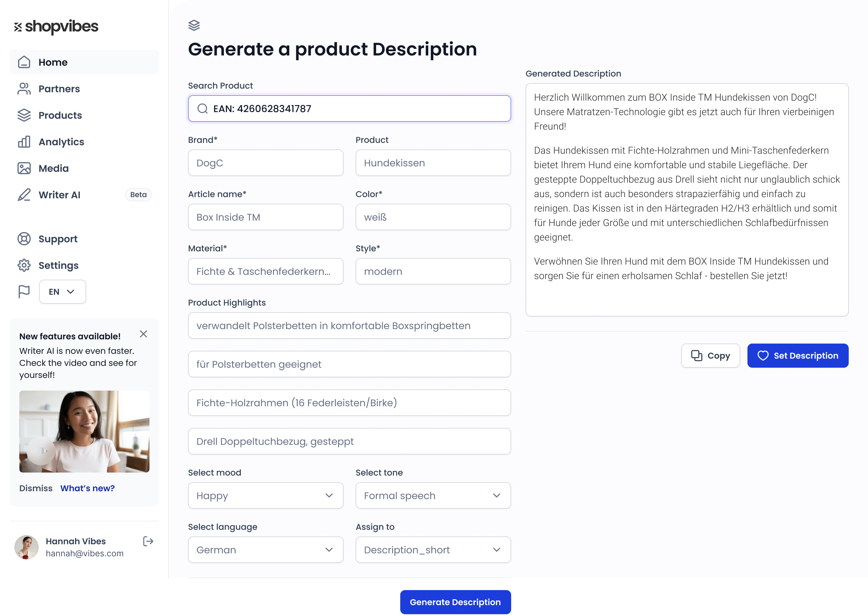Expand the Assign to Description_short dropdown
The width and height of the screenshot is (868, 616).
point(433,550)
